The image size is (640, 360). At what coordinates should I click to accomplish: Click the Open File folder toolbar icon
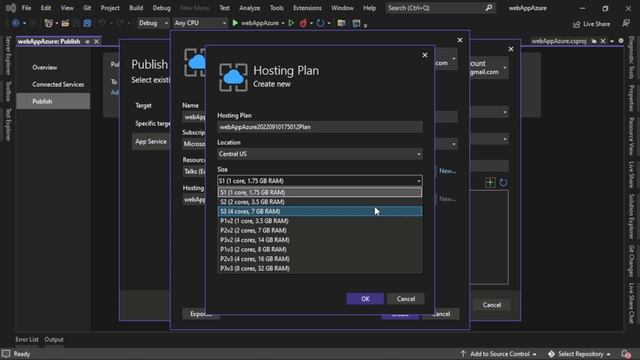(65, 23)
